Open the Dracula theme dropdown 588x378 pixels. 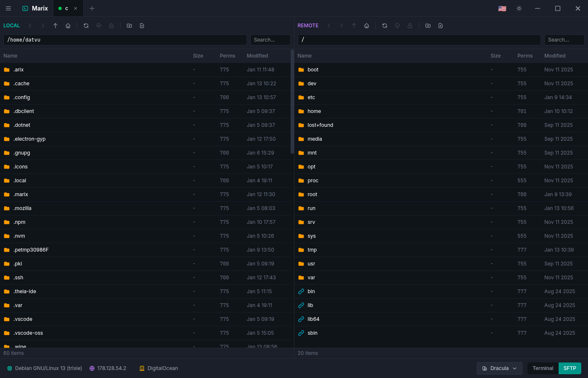[499, 368]
